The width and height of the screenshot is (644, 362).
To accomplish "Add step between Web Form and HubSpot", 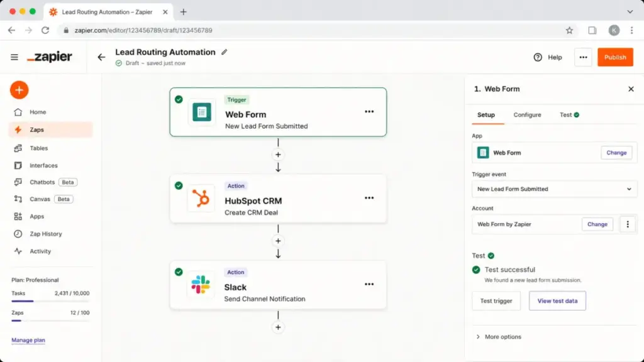I will pyautogui.click(x=278, y=155).
